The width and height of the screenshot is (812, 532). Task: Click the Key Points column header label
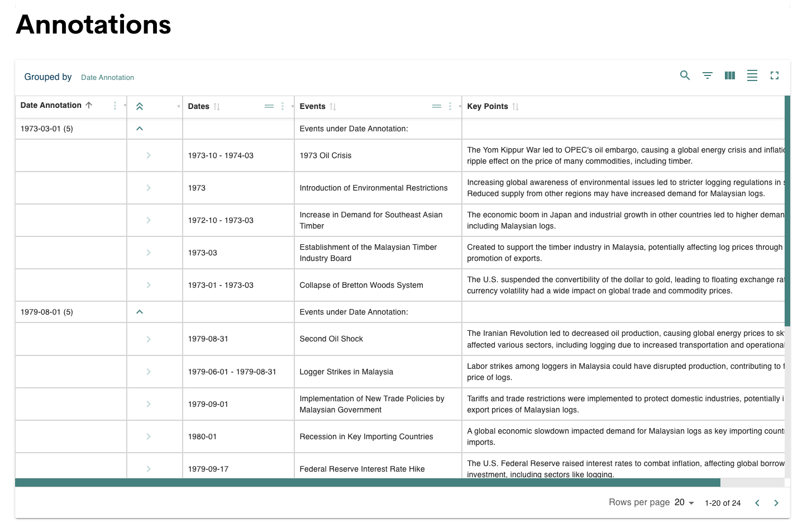pyautogui.click(x=488, y=106)
